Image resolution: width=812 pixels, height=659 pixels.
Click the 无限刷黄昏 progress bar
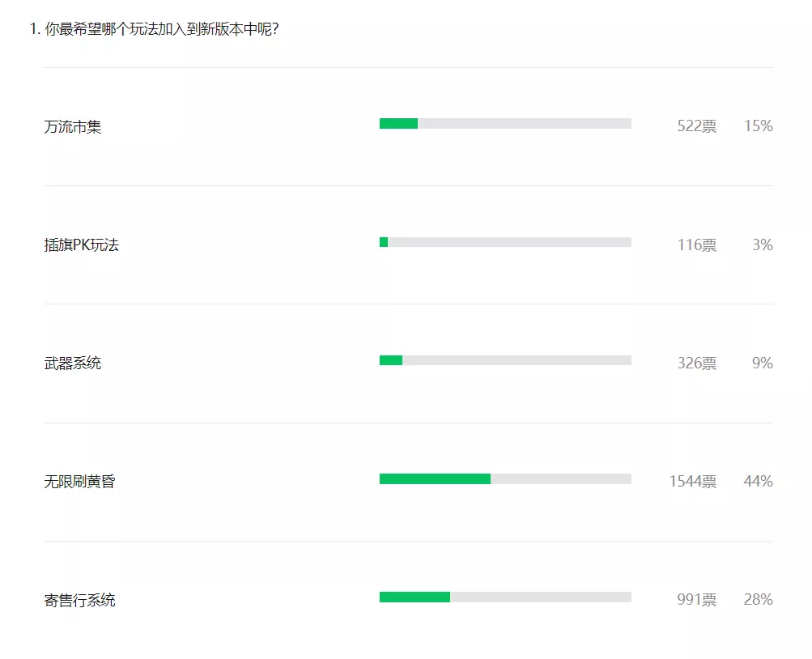click(505, 478)
